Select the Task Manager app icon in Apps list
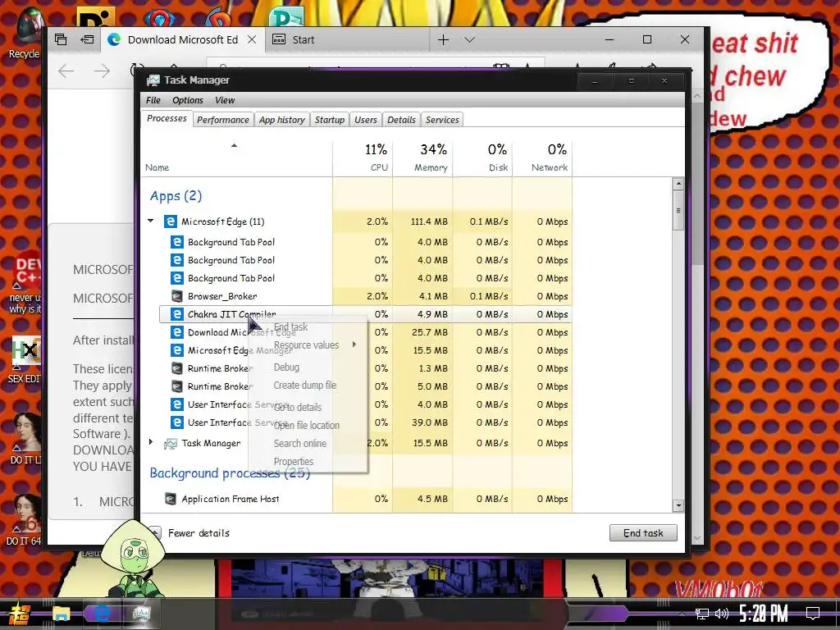 point(171,444)
